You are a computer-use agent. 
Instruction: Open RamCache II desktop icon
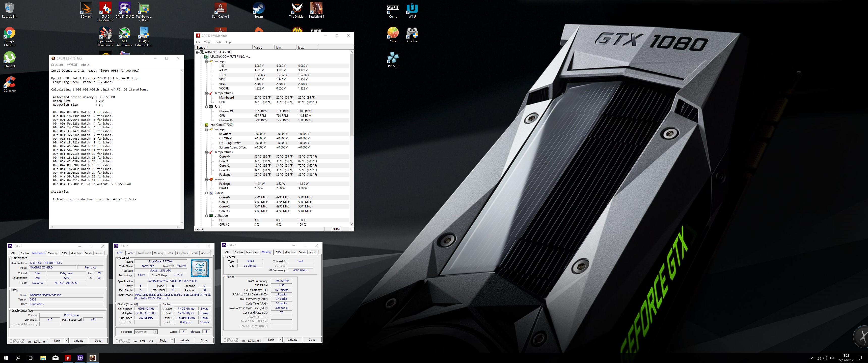click(x=220, y=10)
